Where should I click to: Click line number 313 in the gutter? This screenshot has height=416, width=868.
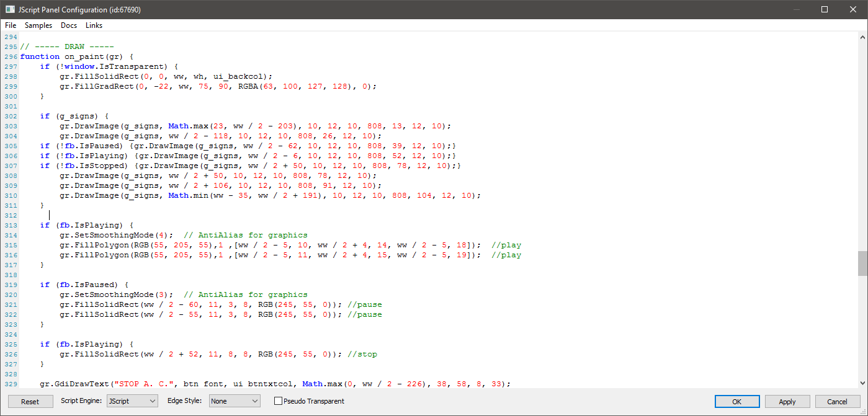coord(10,225)
